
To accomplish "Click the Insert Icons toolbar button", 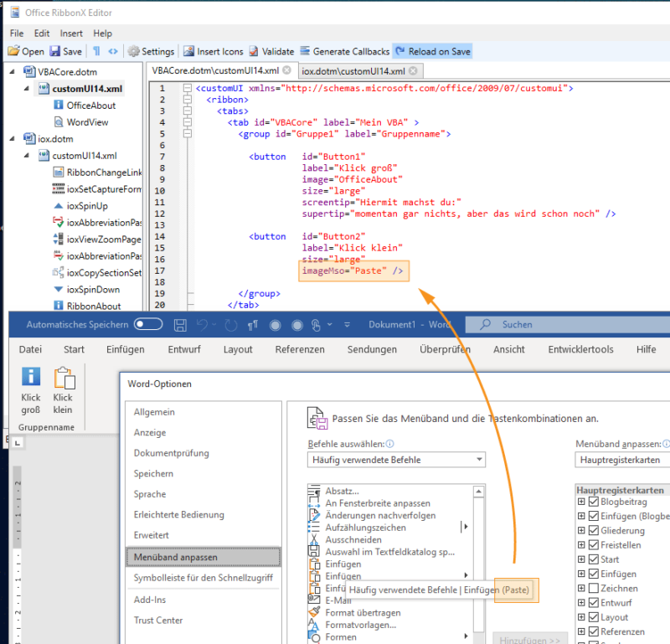I will point(189,51).
